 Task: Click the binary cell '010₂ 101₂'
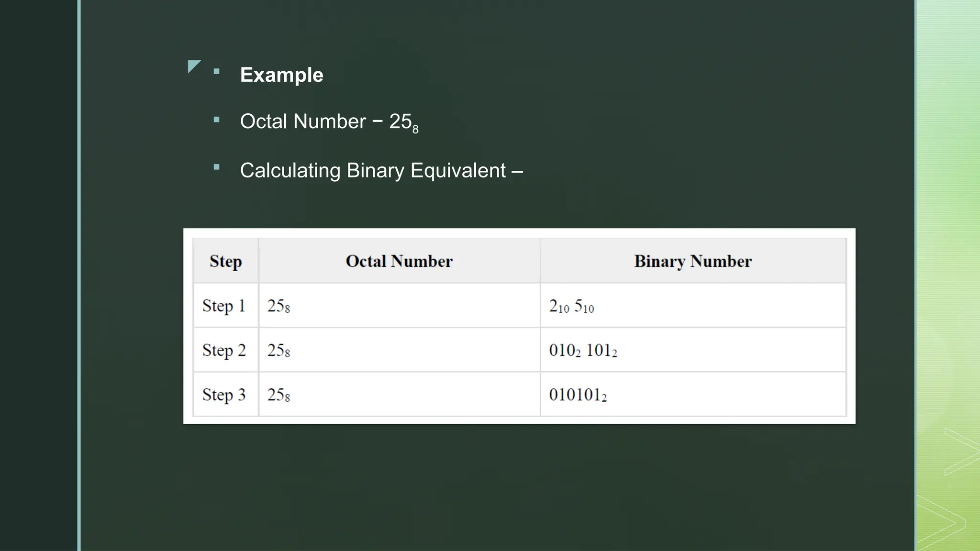click(x=583, y=351)
